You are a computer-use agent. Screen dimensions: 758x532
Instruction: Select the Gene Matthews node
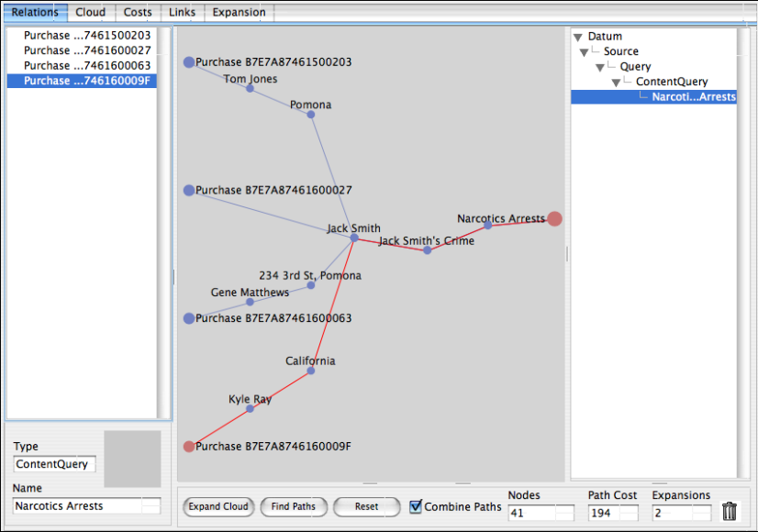pyautogui.click(x=250, y=302)
